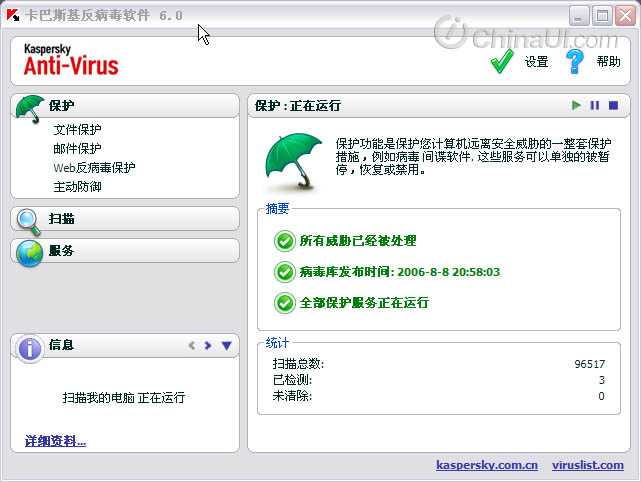This screenshot has width=641, height=482.
Task: Click check icon beside 病毒库发布时间
Action: [x=285, y=272]
